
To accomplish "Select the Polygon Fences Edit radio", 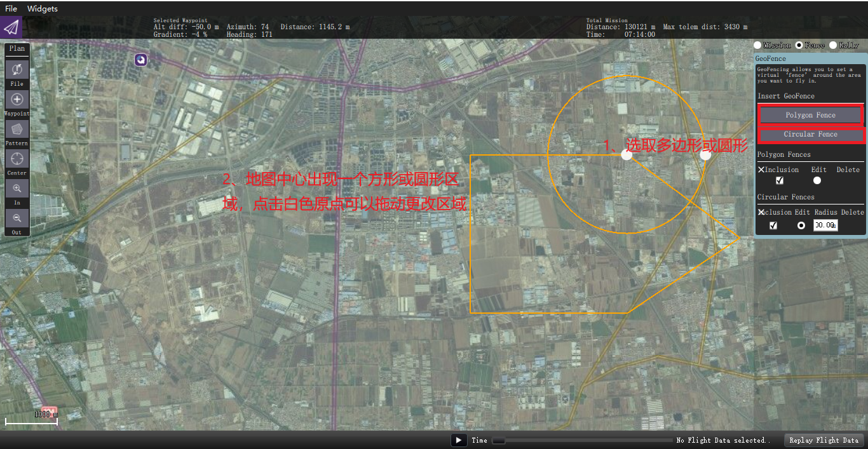I will [x=817, y=180].
